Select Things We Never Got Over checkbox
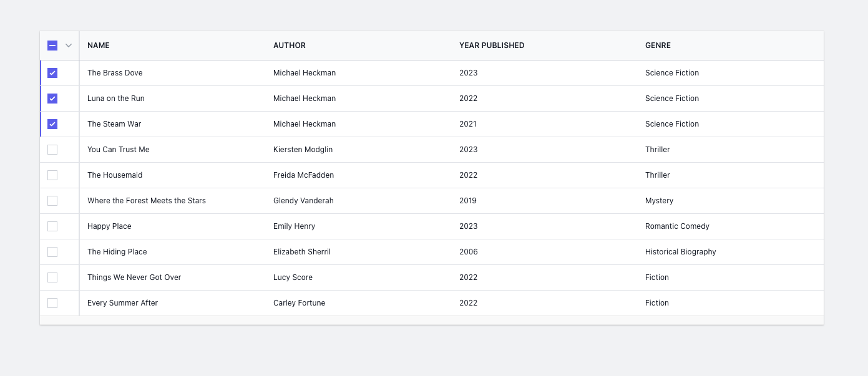Screen dimensions: 868x376 (52, 277)
